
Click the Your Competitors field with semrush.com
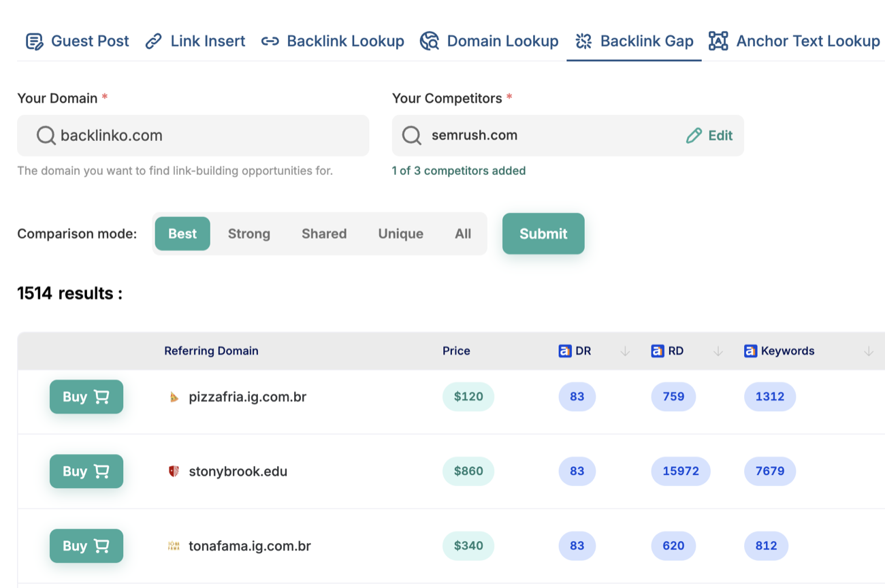[x=568, y=135]
